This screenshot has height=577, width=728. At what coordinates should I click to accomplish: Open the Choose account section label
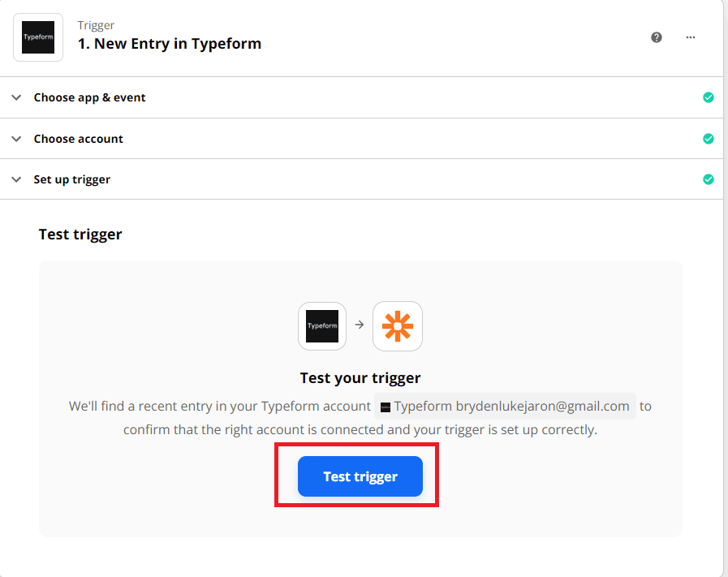tap(79, 139)
